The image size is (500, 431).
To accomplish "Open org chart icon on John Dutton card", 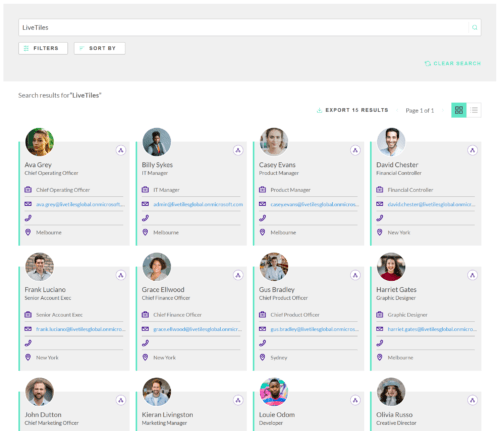I will (x=121, y=400).
